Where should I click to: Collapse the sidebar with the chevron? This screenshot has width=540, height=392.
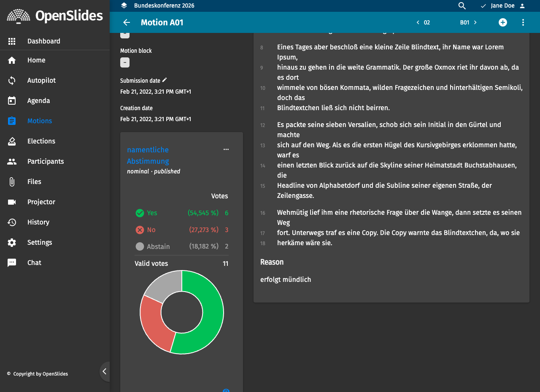click(105, 372)
